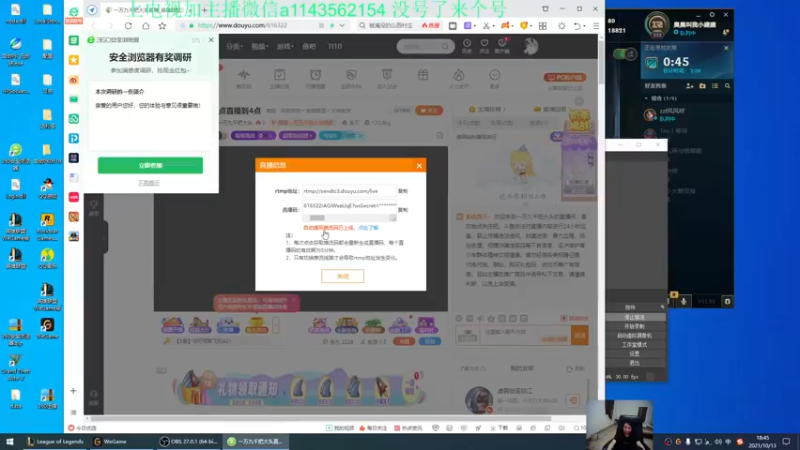
Task: Open a new browser tab with plus
Action: 204,10
